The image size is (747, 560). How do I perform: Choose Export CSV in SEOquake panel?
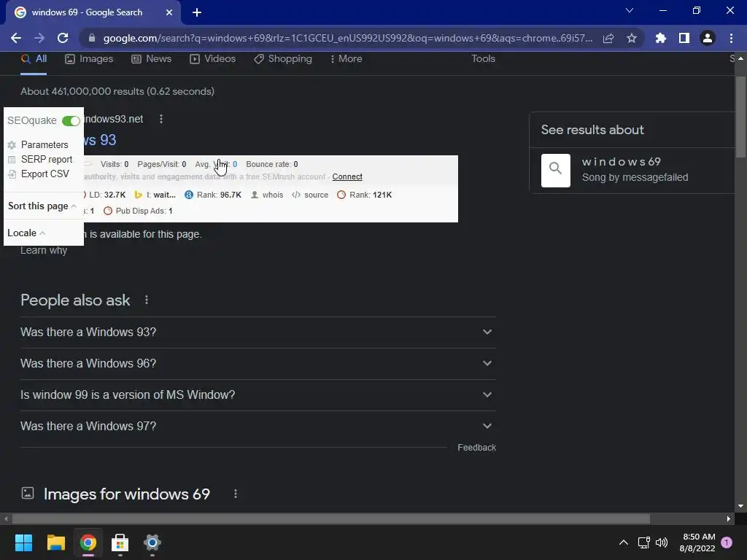tap(44, 174)
